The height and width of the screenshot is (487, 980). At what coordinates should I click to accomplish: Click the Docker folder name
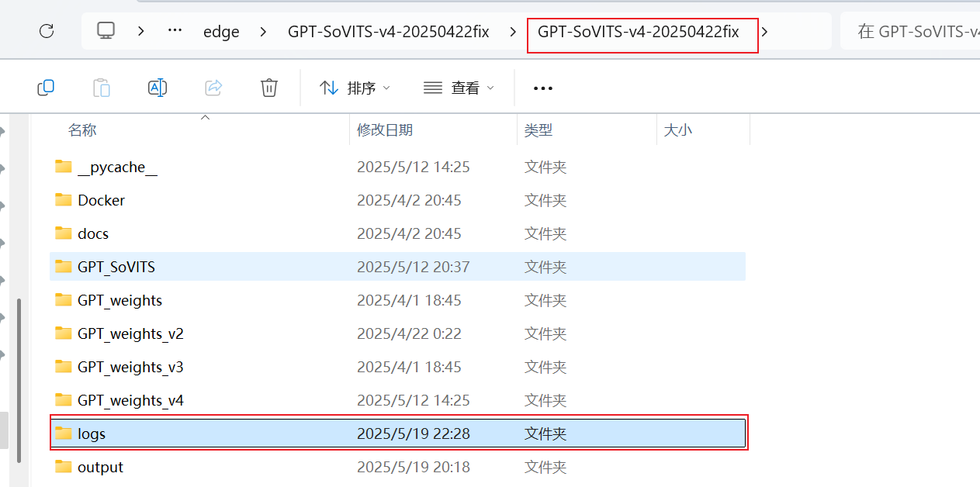point(101,200)
